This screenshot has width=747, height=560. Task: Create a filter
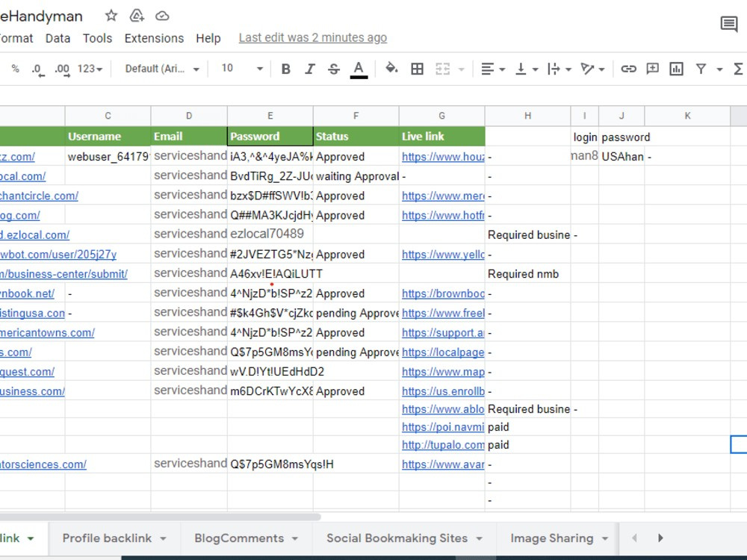(701, 69)
